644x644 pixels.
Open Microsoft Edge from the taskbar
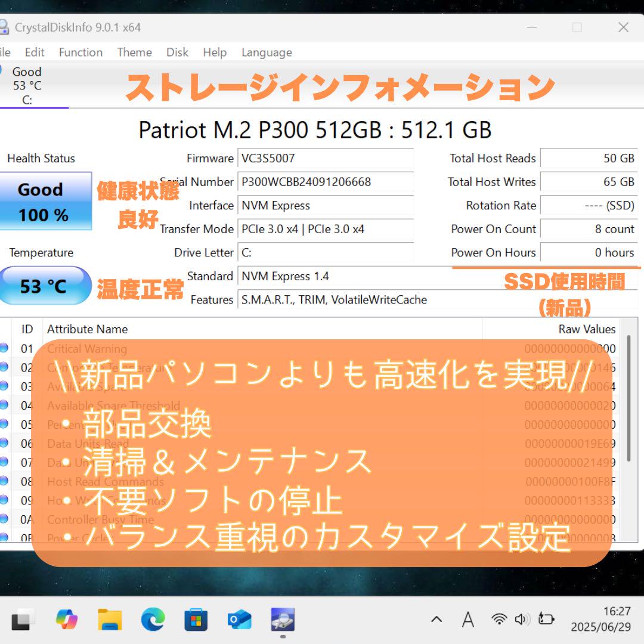click(153, 619)
